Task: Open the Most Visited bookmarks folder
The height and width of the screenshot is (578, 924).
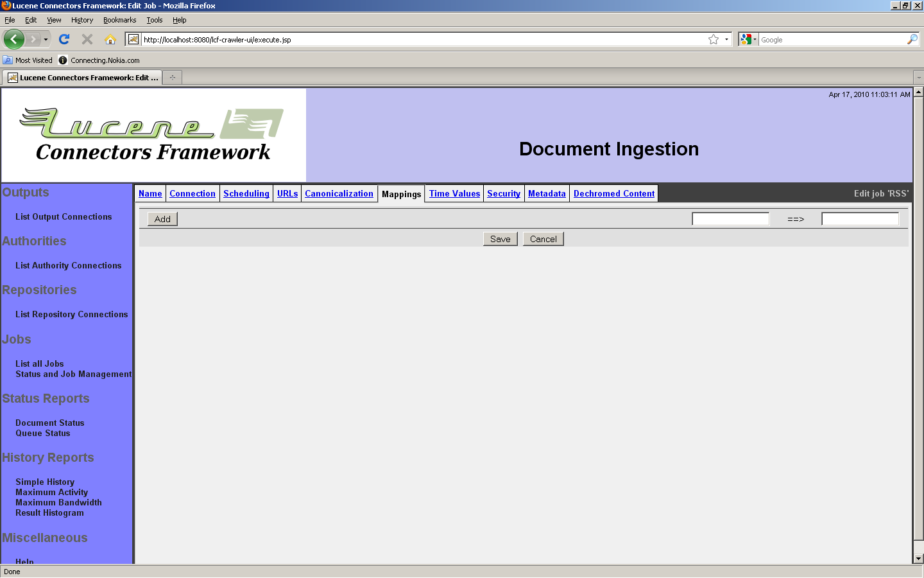Action: [x=28, y=60]
